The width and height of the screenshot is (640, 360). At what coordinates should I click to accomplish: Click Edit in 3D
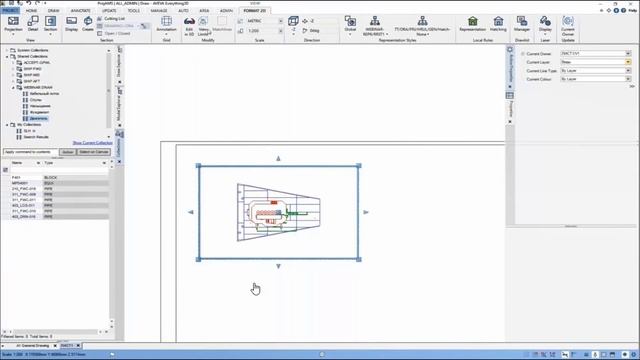pos(189,26)
